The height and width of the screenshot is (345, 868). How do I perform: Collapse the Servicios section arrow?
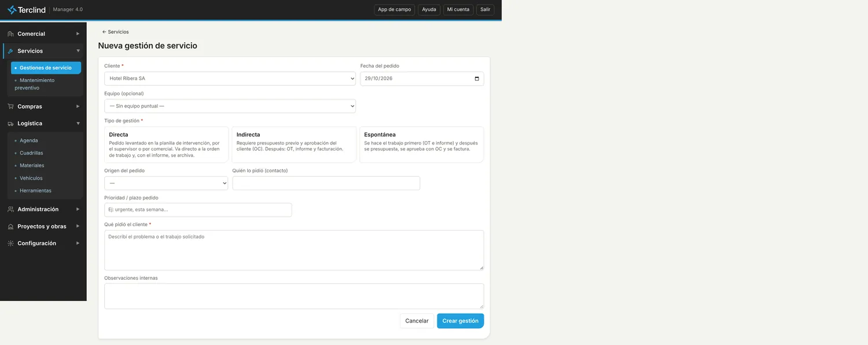point(78,51)
